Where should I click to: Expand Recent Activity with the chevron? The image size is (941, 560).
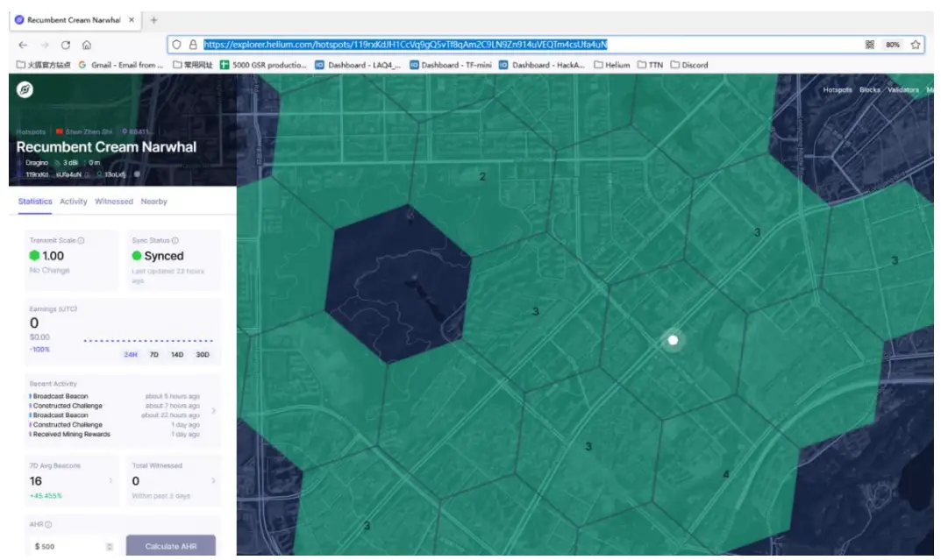pyautogui.click(x=214, y=410)
